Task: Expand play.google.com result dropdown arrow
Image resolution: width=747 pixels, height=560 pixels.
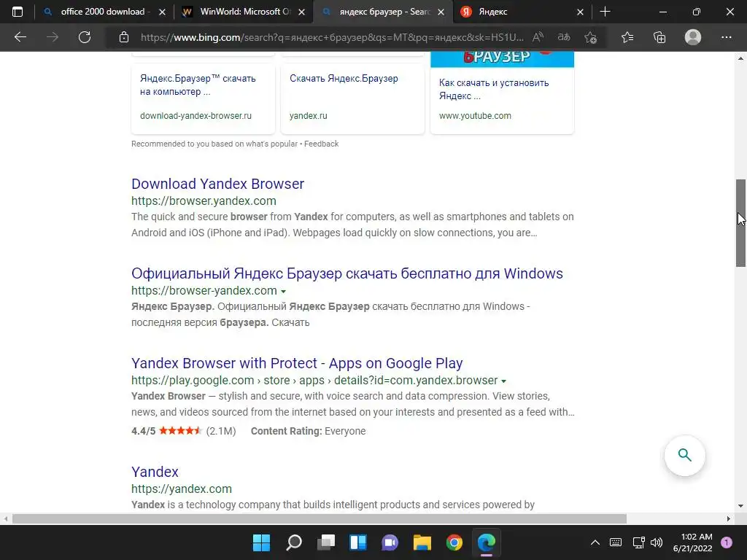Action: (503, 381)
